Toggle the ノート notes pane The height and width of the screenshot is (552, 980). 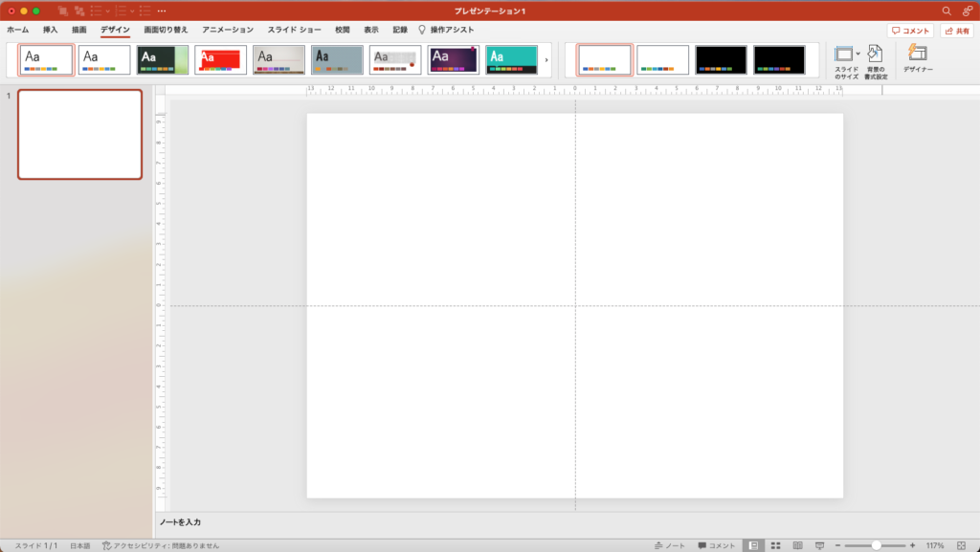click(x=670, y=545)
